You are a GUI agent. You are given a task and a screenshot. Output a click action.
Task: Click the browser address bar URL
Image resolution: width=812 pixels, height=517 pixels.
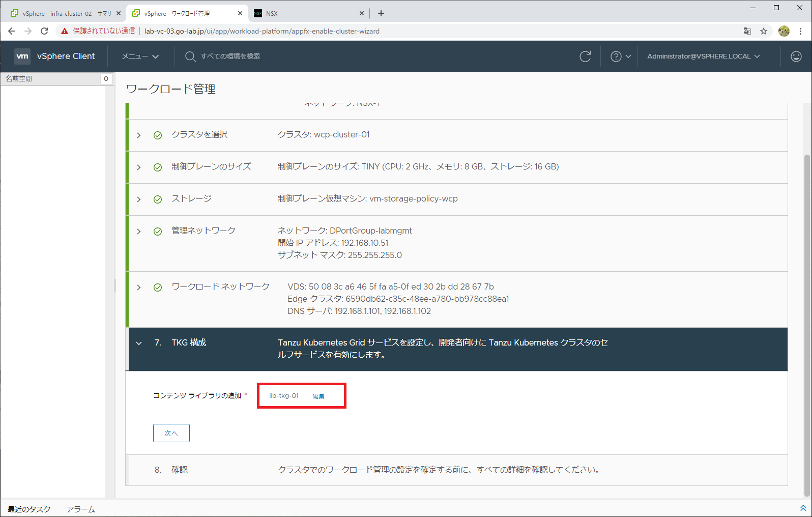[x=262, y=31]
